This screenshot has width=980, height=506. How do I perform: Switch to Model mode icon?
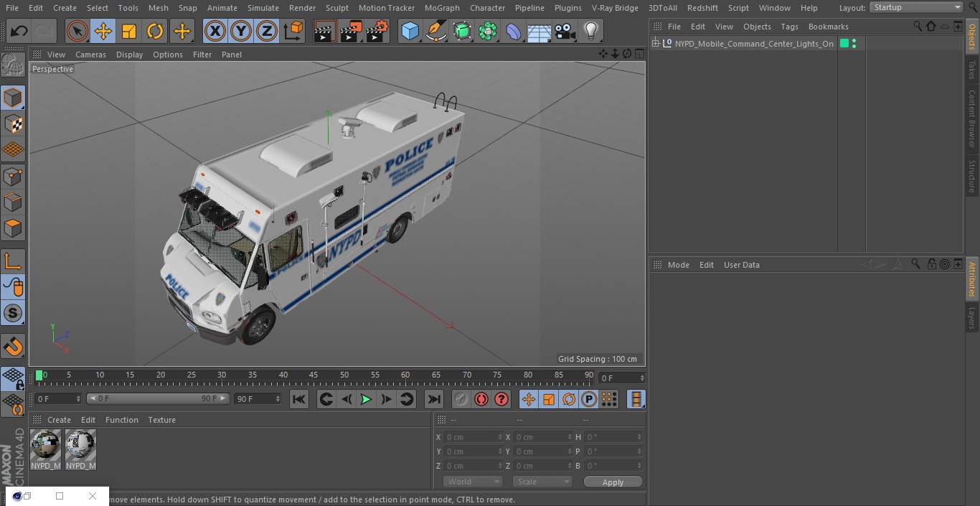click(13, 98)
